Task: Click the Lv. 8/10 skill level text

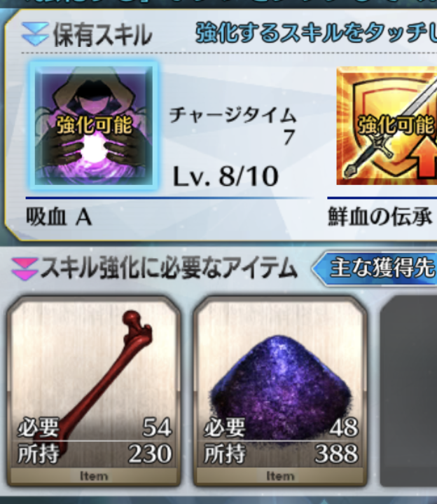Action: (x=226, y=176)
